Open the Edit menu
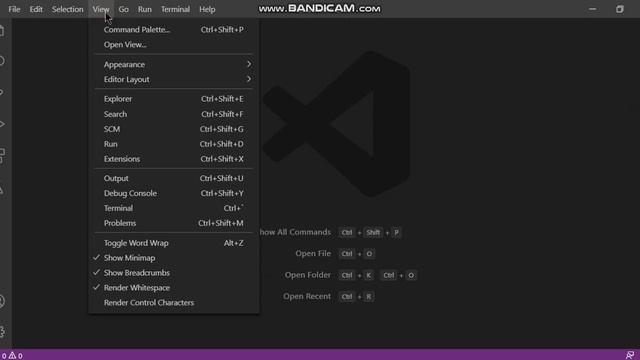The width and height of the screenshot is (640, 360). (36, 9)
